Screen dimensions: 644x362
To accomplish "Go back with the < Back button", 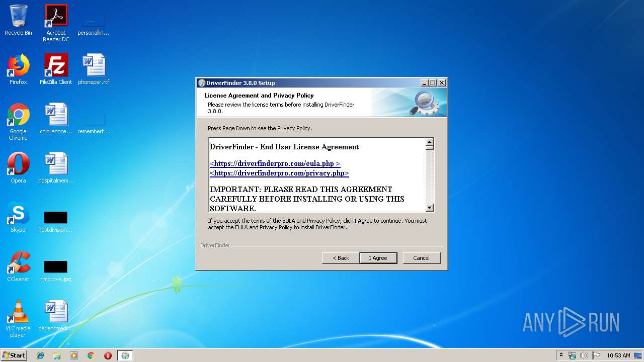I will click(341, 258).
